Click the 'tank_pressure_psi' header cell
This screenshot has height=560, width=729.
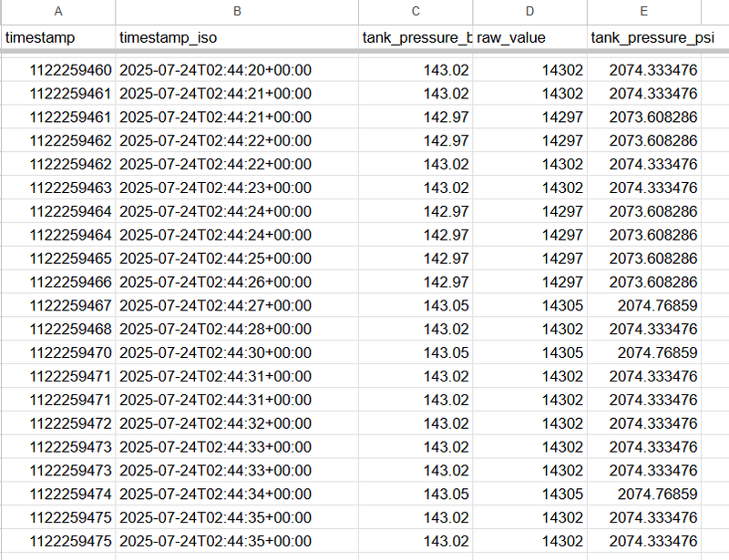click(643, 37)
